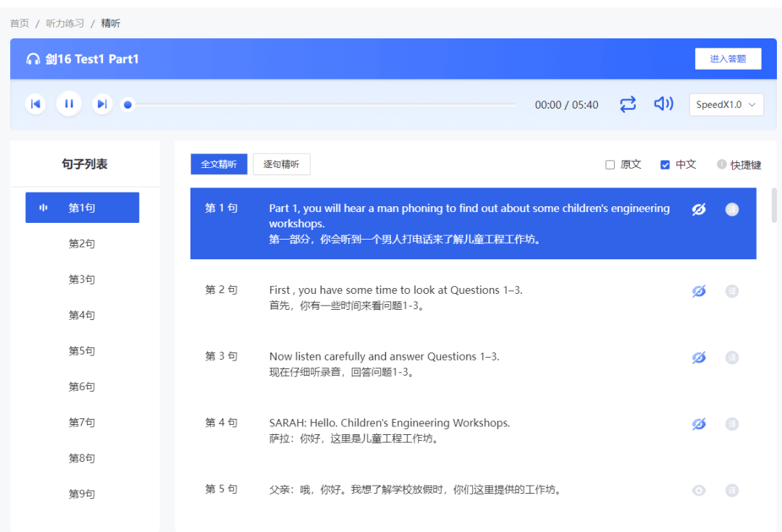Select 第6句 in the sentence list
The image size is (782, 532).
point(82,387)
